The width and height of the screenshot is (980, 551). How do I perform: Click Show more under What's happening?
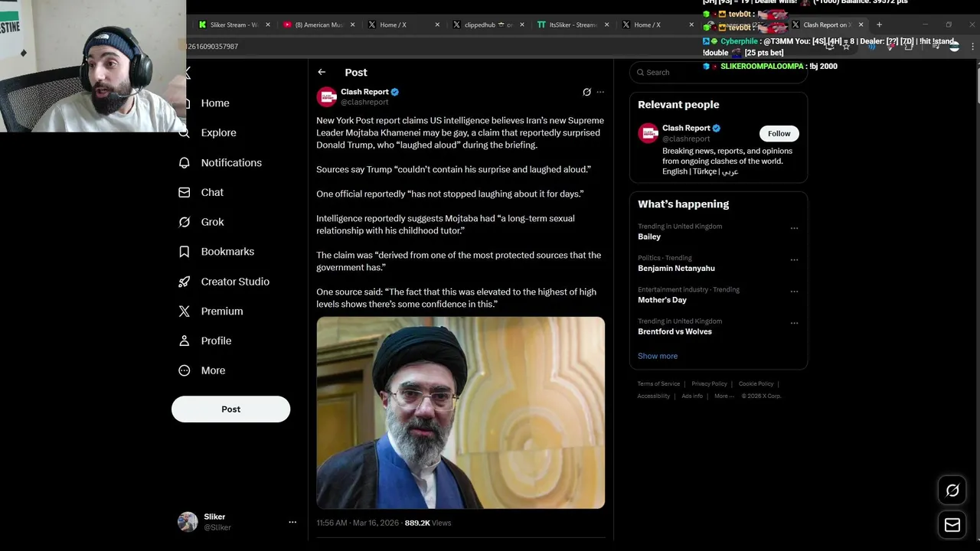pyautogui.click(x=658, y=356)
